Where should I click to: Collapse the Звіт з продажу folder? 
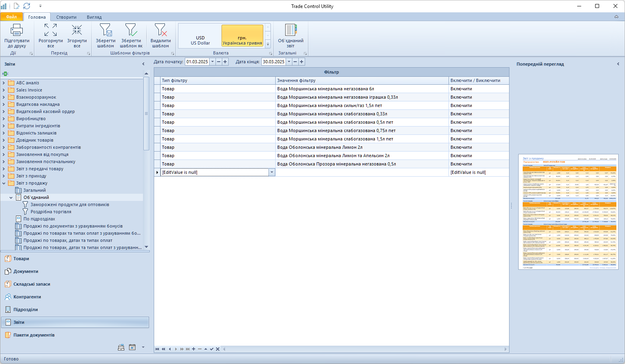(4, 183)
